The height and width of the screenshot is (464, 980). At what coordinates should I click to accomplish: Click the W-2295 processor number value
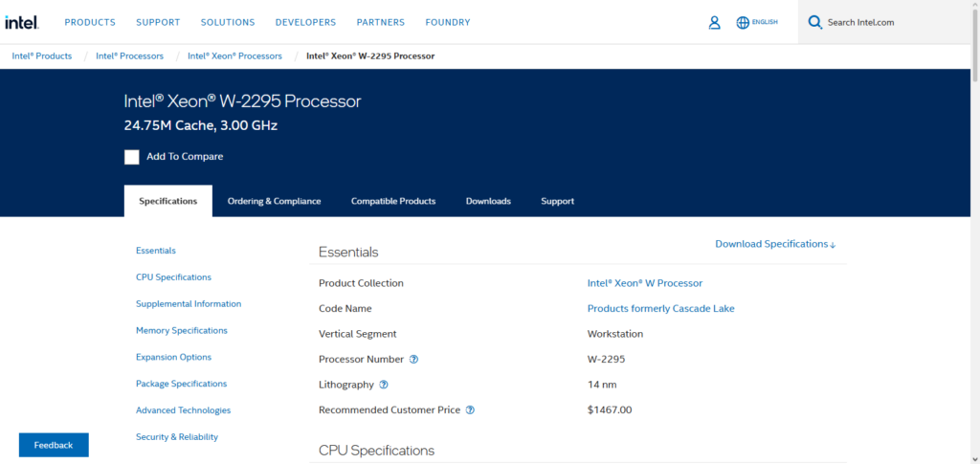(606, 359)
